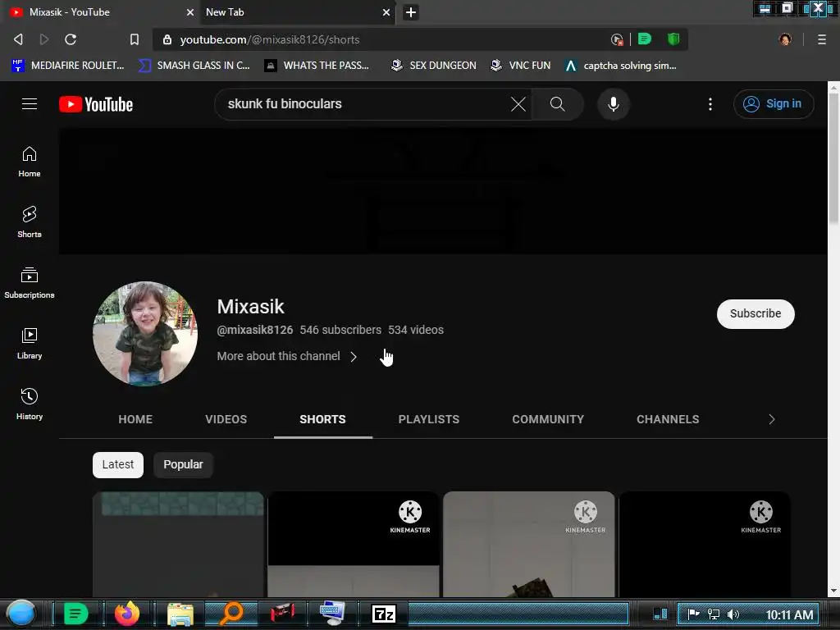The width and height of the screenshot is (840, 630).
Task: Open 7-Zip from the taskbar
Action: point(384,614)
